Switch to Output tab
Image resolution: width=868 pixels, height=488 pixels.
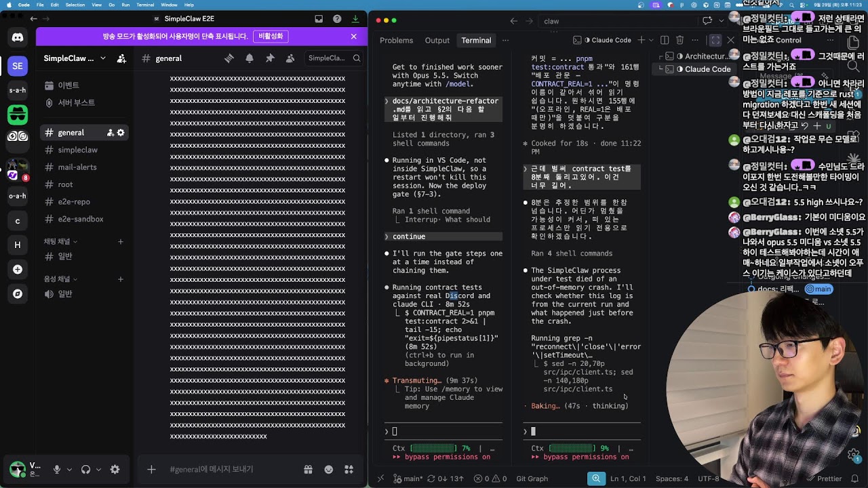point(437,40)
